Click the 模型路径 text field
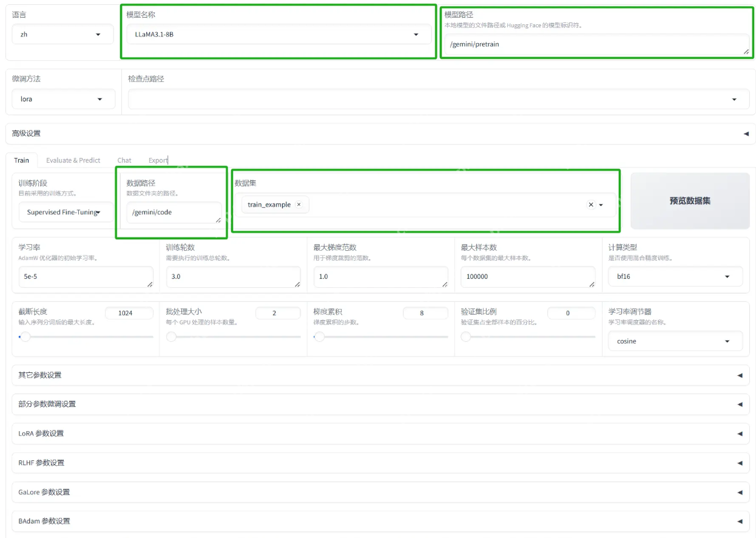 point(595,44)
